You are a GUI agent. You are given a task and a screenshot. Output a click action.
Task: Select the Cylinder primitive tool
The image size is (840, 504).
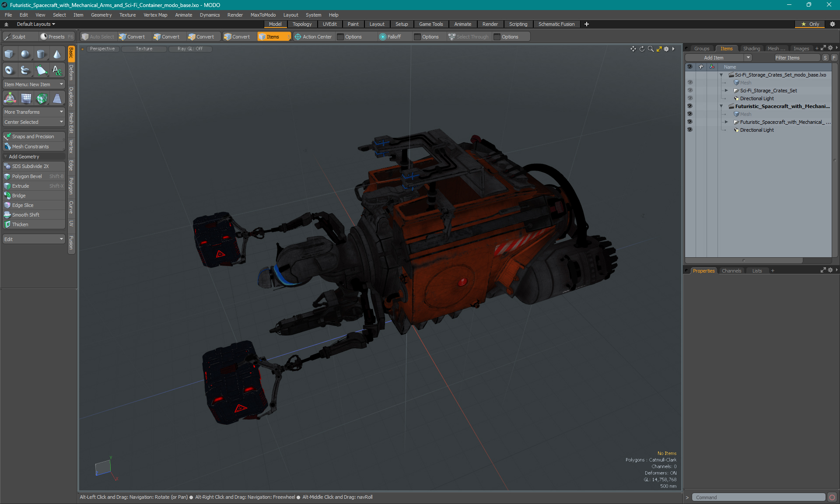coord(41,54)
